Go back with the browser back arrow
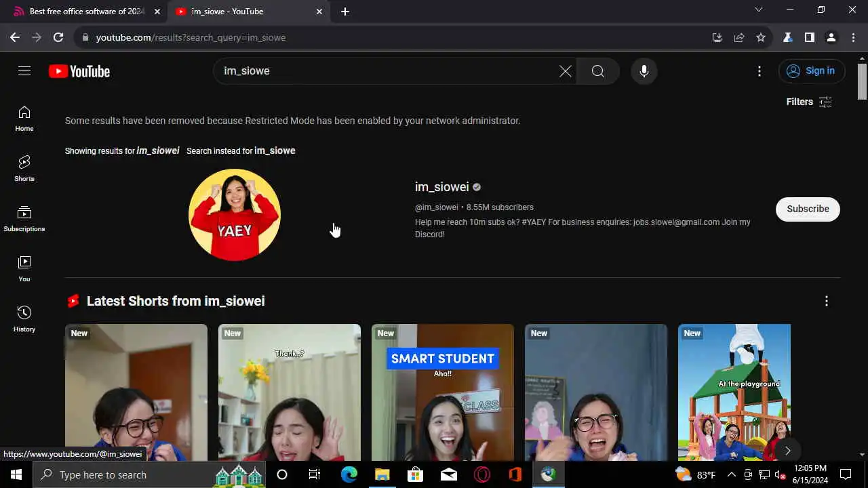The height and width of the screenshot is (488, 868). point(15,37)
